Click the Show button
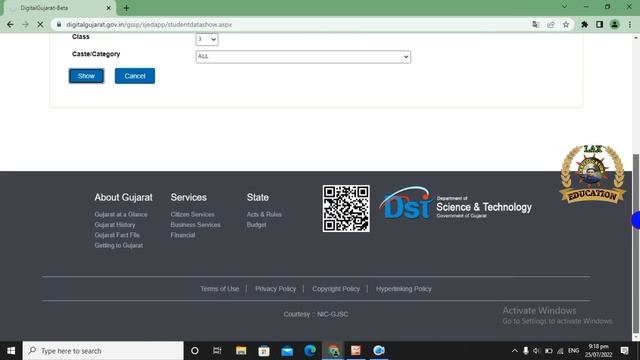Image resolution: width=640 pixels, height=360 pixels. [86, 76]
